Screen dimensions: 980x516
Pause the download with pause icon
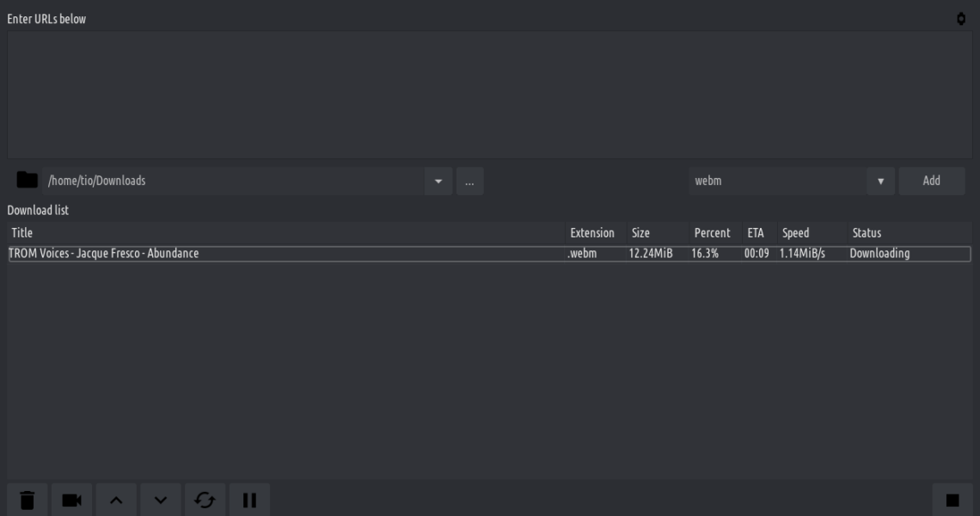249,500
